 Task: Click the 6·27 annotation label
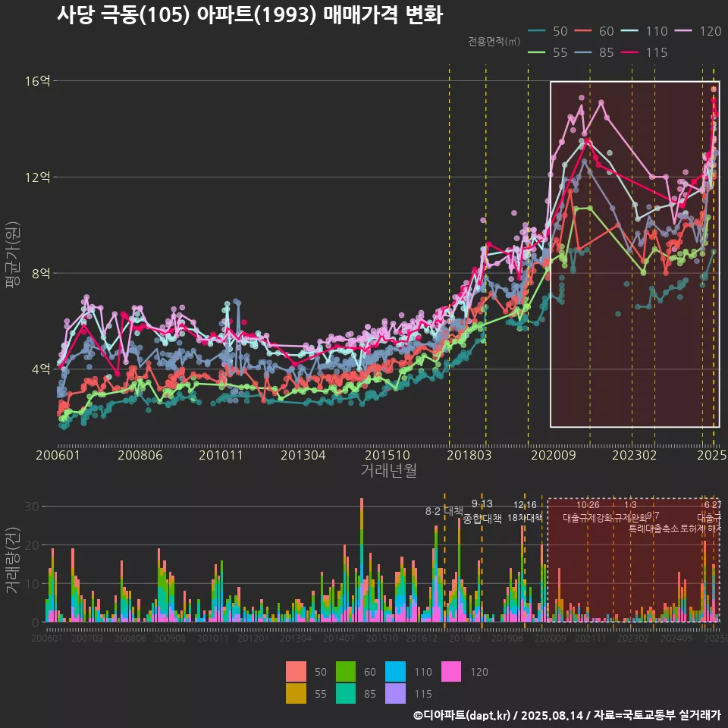point(713,505)
